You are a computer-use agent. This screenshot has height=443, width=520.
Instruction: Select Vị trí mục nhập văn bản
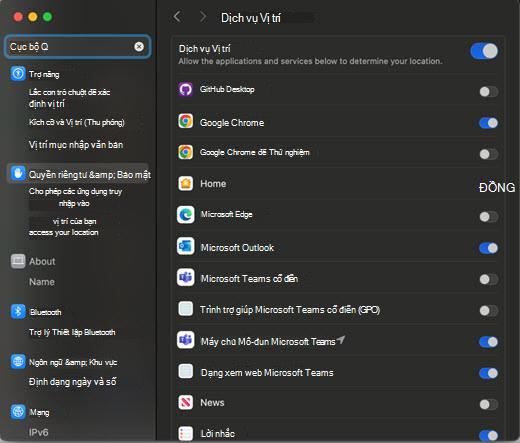76,145
